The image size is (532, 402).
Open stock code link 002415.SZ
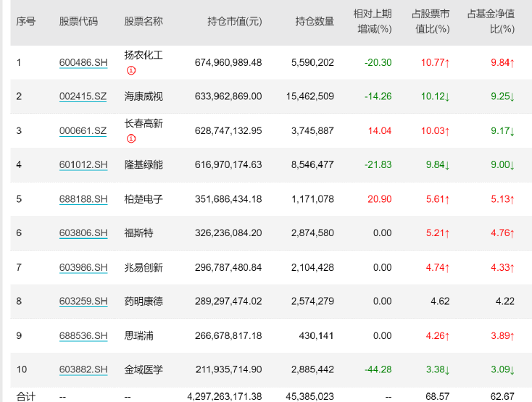[83, 97]
